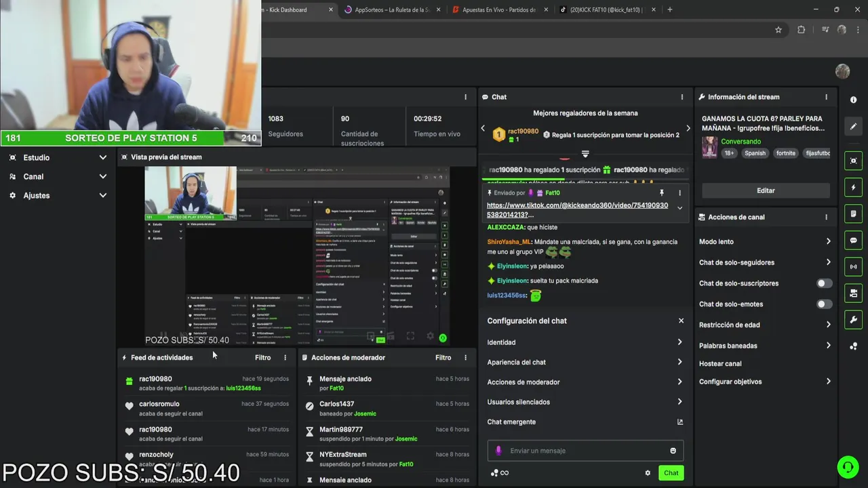Toggle the moderator actions document icon in sidebar
Screen dimensions: 868x488
[x=853, y=213]
